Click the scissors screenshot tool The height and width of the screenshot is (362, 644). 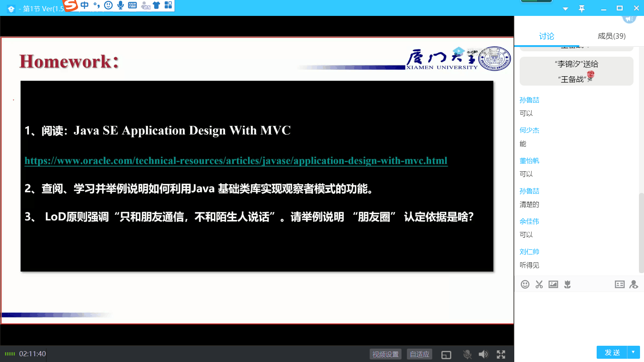[539, 284]
